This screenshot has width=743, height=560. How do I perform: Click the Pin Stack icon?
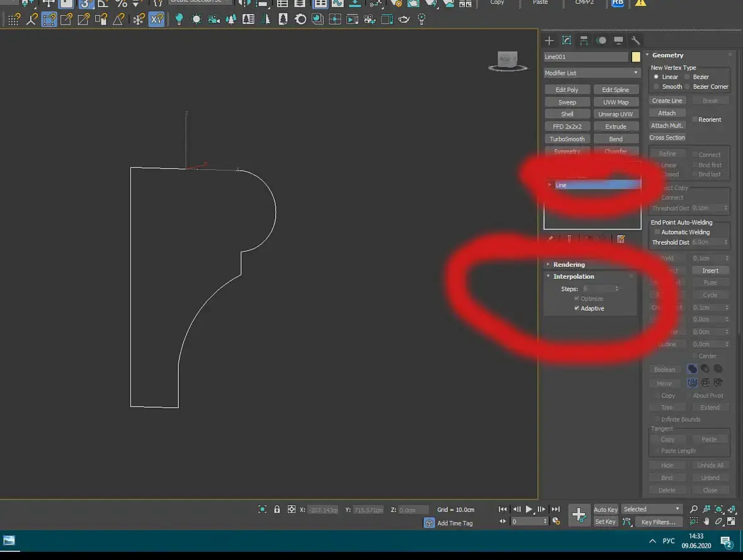coord(551,239)
